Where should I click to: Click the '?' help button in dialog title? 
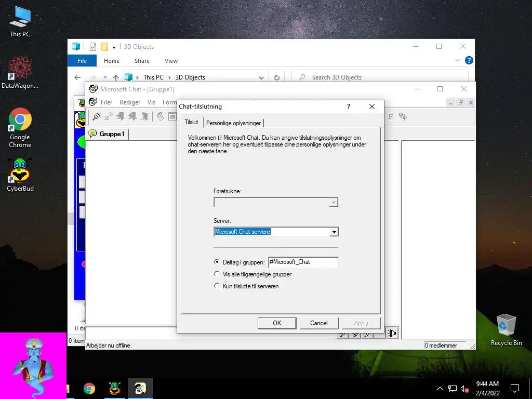(x=349, y=107)
